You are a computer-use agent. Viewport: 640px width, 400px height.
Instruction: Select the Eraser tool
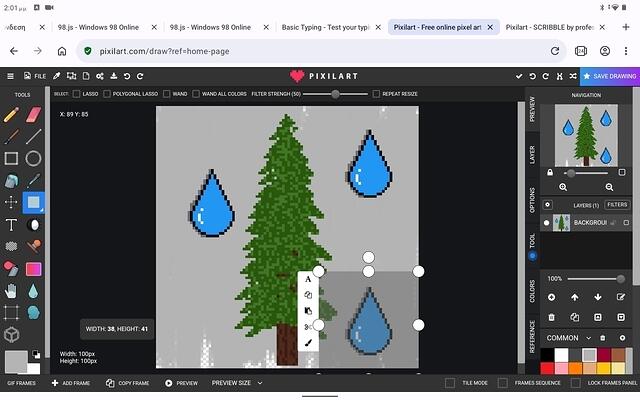coord(33,114)
